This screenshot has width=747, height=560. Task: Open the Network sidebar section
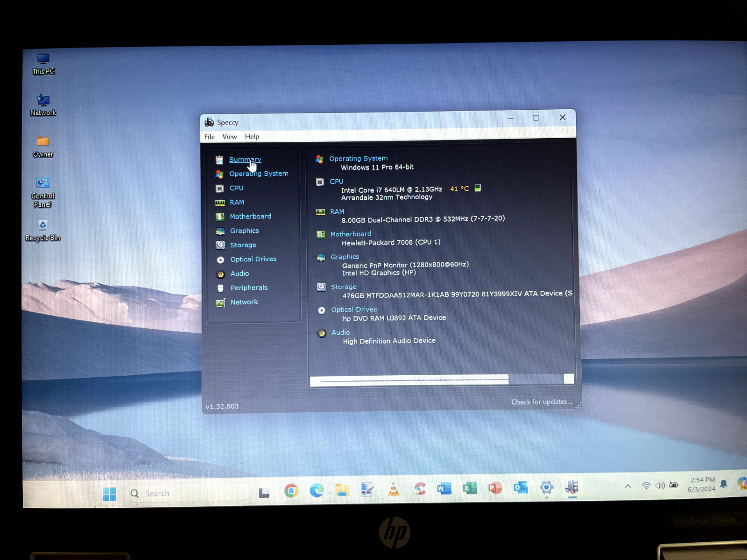pos(244,302)
